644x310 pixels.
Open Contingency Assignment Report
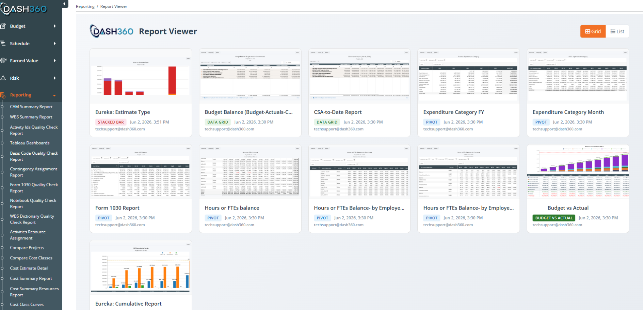click(x=34, y=172)
